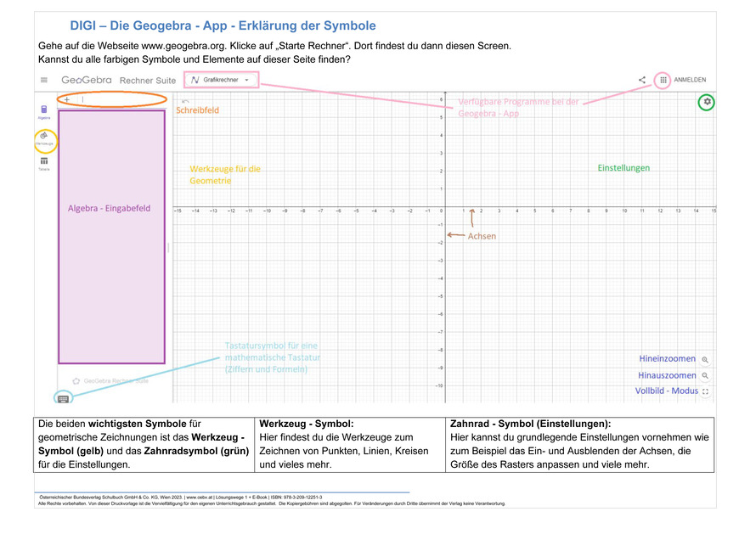Click the undo arrow icon
756x534 pixels.
184,101
